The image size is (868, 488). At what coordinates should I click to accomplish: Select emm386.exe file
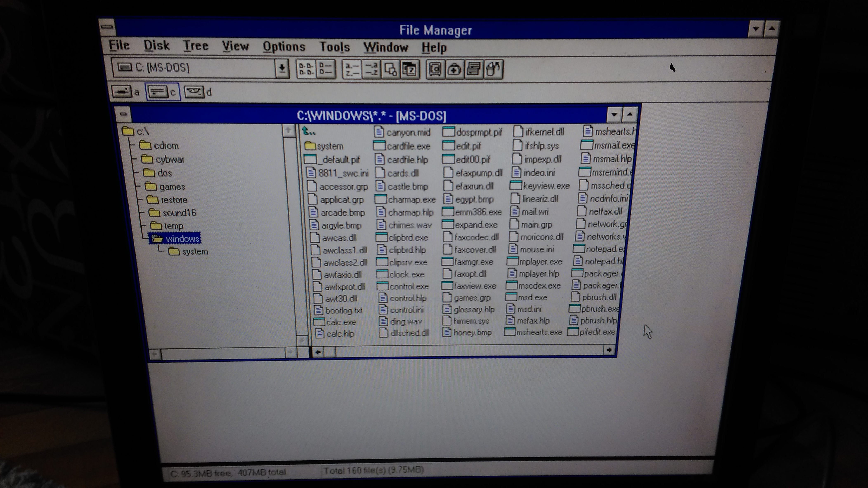coord(472,212)
